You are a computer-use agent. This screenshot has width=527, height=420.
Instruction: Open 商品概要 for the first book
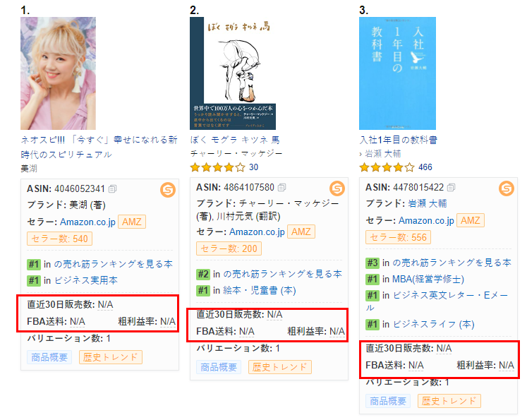(x=49, y=357)
